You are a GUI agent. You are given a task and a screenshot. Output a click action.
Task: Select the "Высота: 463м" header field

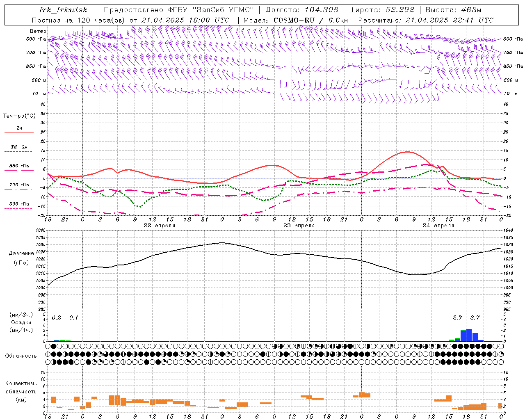click(x=453, y=10)
